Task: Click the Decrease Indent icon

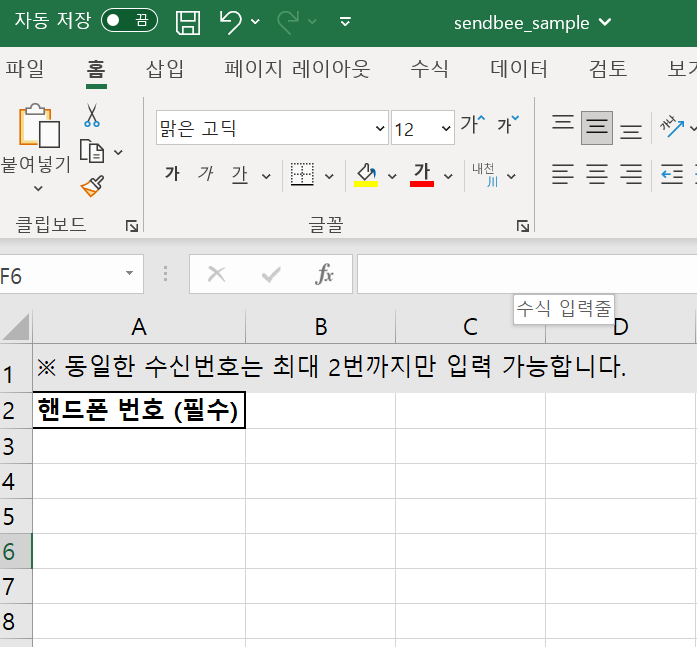Action: click(x=672, y=174)
